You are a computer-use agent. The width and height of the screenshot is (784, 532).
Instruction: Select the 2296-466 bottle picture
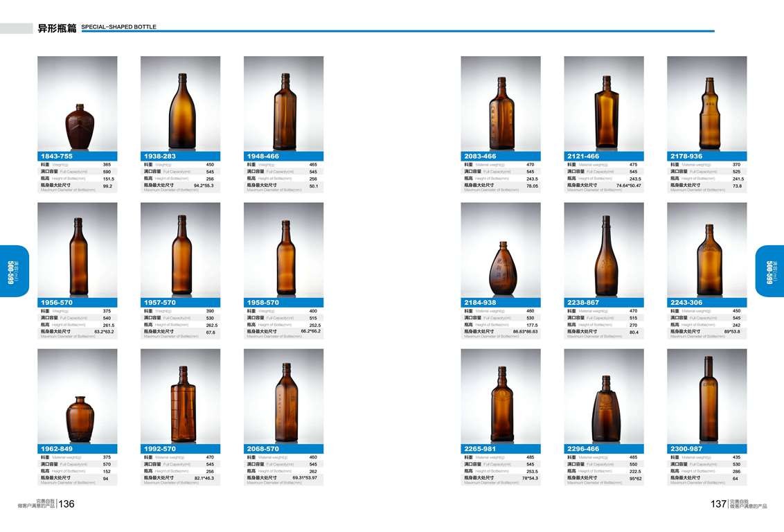pyautogui.click(x=604, y=396)
